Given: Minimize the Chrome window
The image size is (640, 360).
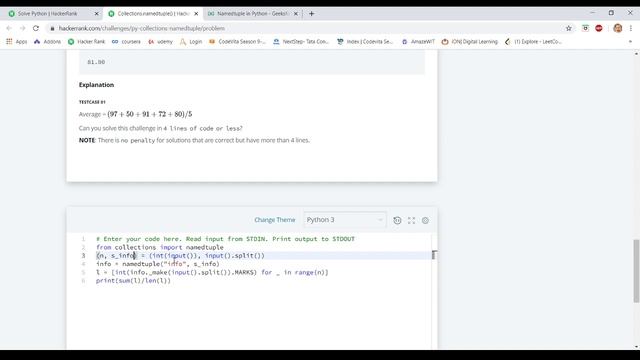Looking at the screenshot, I should pyautogui.click(x=592, y=13).
